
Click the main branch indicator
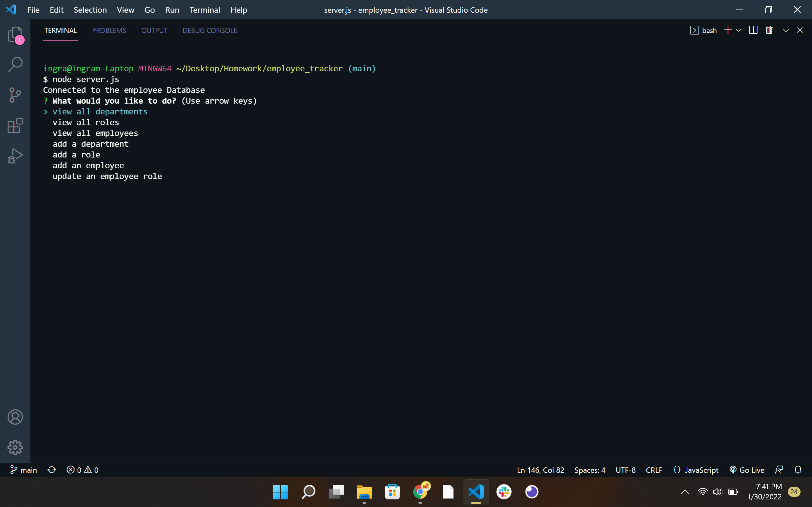tap(23, 470)
